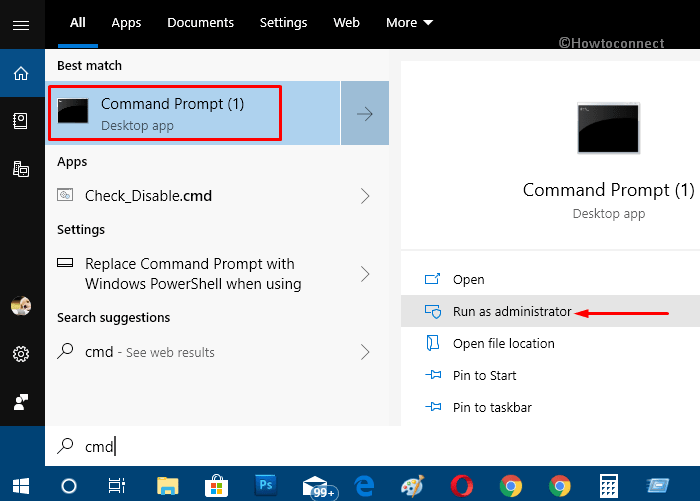Click the Open icon in the actions list
The width and height of the screenshot is (700, 501).
tap(432, 279)
